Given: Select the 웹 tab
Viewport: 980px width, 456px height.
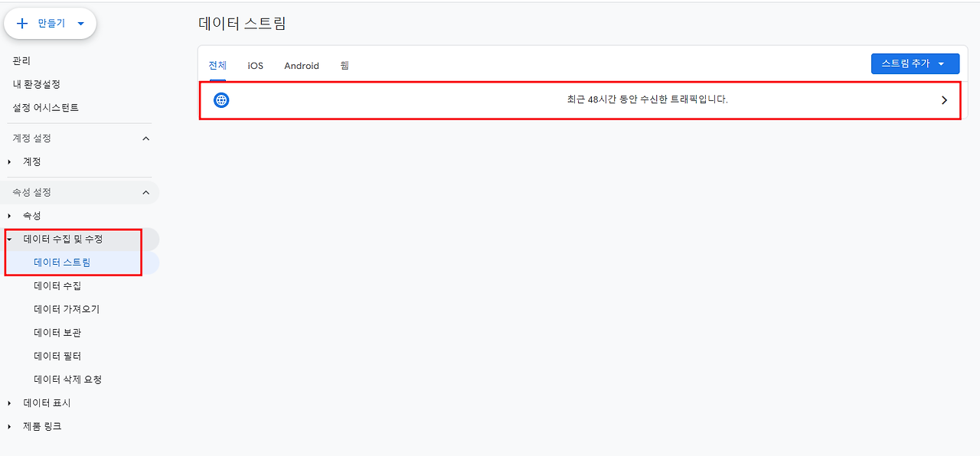Looking at the screenshot, I should [344, 65].
